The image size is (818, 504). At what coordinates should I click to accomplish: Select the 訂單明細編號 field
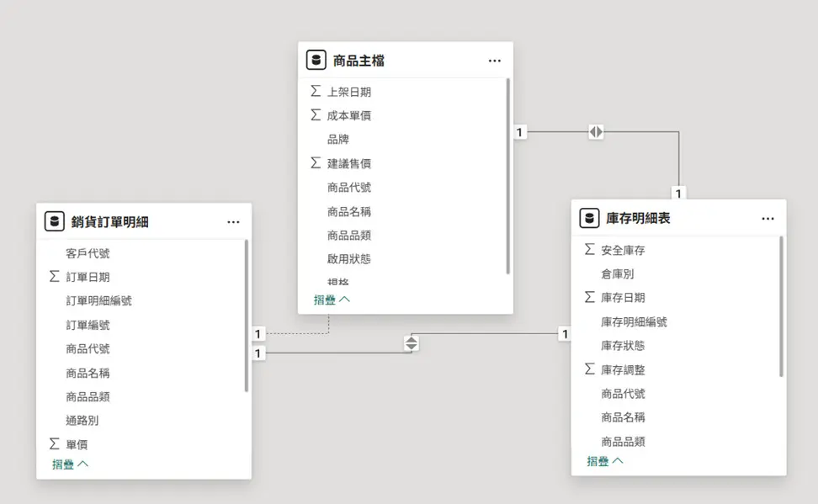click(x=98, y=301)
